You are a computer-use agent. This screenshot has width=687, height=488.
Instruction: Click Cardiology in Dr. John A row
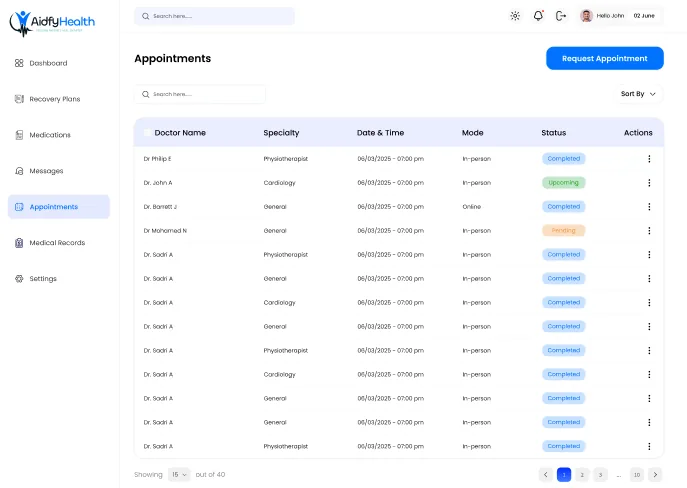(x=280, y=183)
